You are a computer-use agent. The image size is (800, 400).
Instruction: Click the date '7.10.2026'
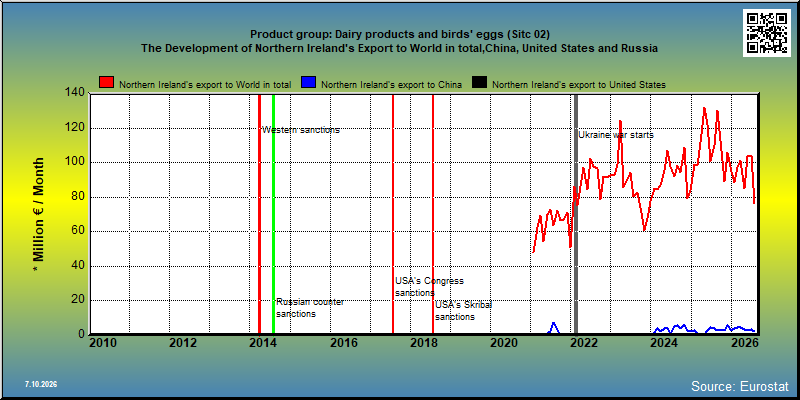click(41, 384)
